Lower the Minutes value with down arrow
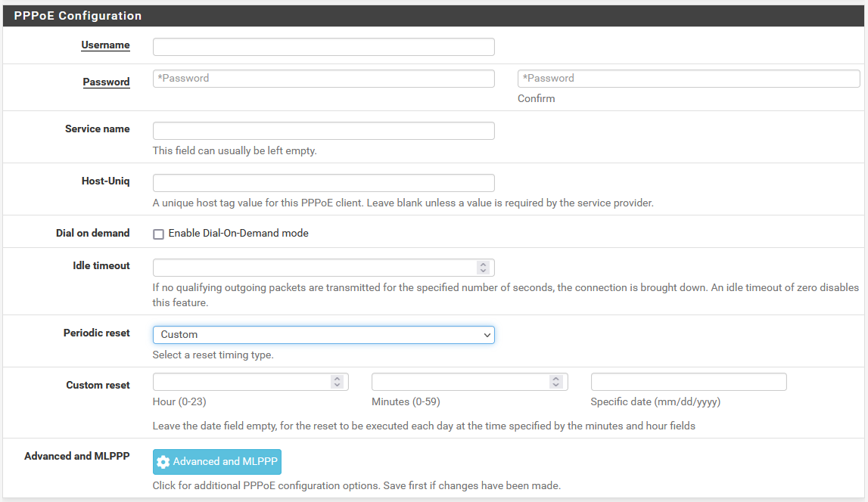Image resolution: width=868 pixels, height=502 pixels. 556,385
